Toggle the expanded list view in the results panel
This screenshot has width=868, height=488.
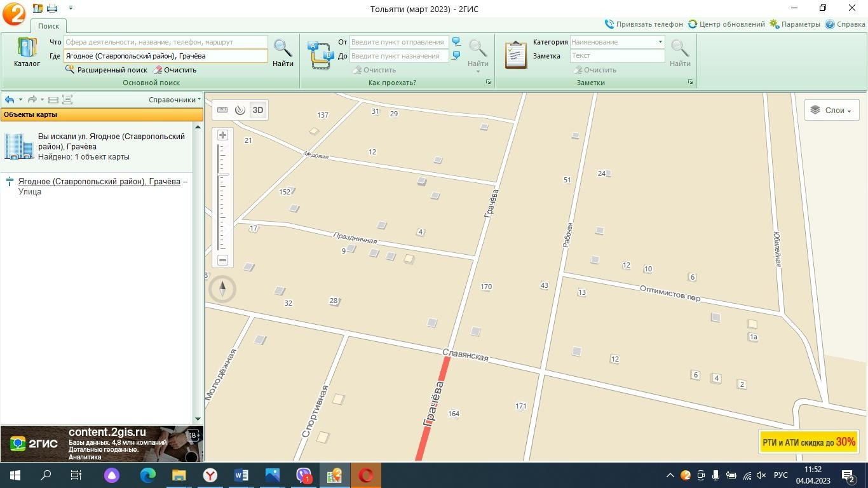click(x=67, y=100)
